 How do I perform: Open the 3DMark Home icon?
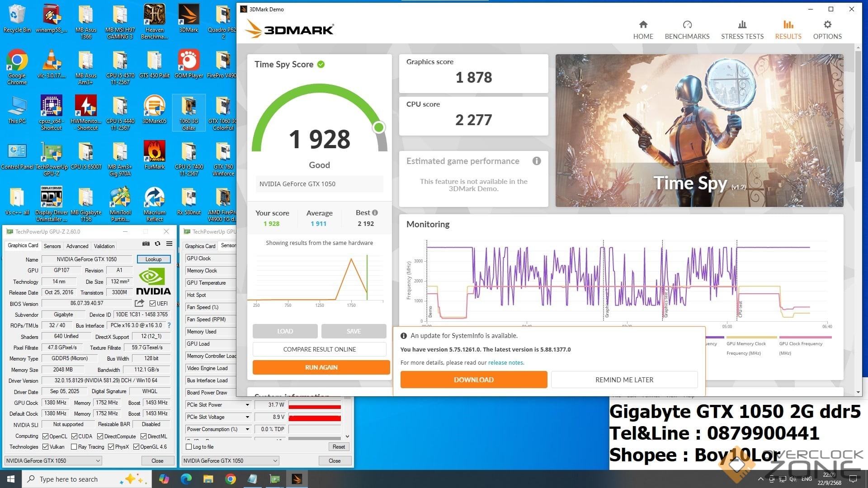click(643, 25)
